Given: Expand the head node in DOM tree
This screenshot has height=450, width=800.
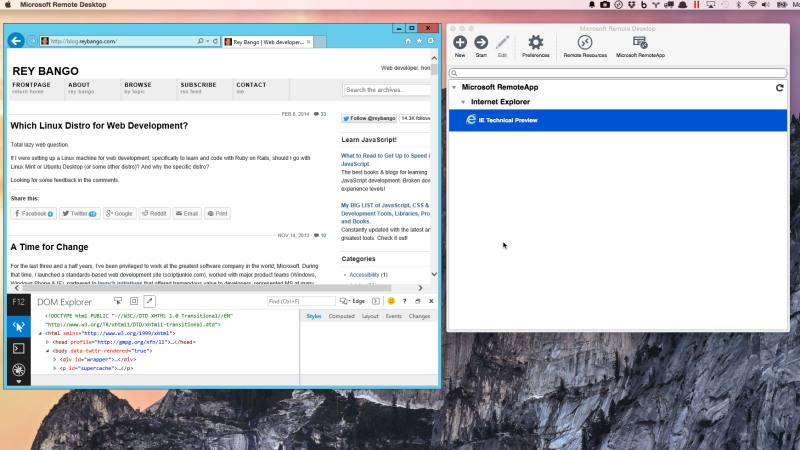Looking at the screenshot, I should 47,342.
